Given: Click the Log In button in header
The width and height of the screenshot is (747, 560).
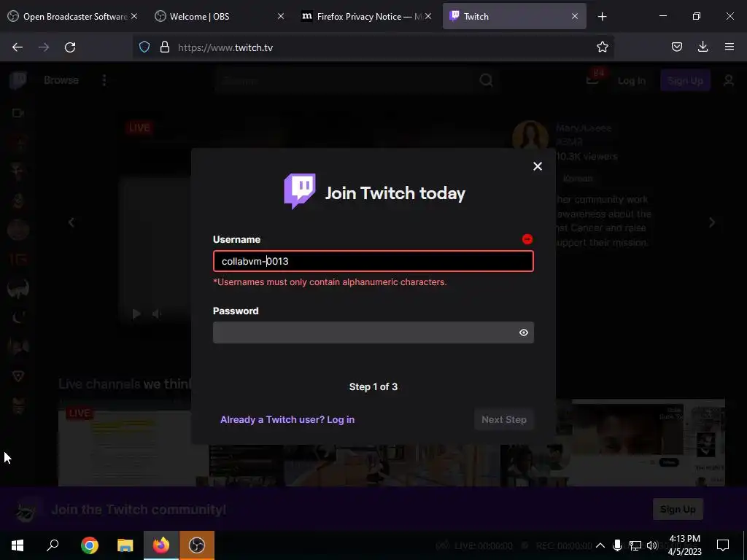Looking at the screenshot, I should (631, 80).
